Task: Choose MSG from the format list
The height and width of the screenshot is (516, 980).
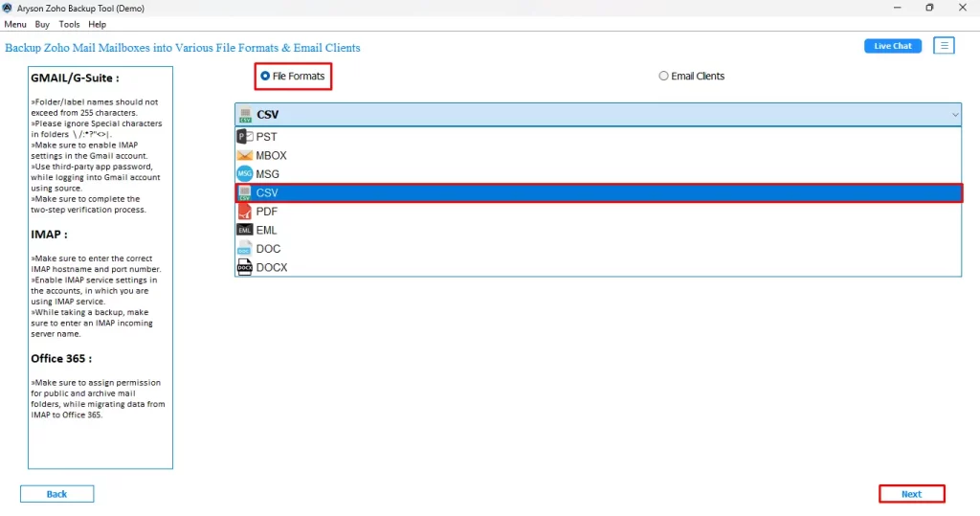Action: pyautogui.click(x=598, y=174)
